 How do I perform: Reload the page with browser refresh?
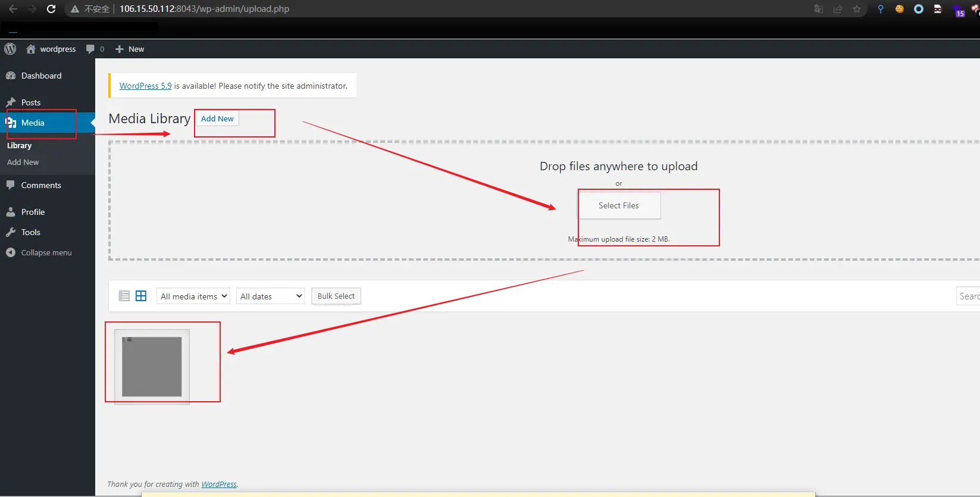tap(51, 9)
